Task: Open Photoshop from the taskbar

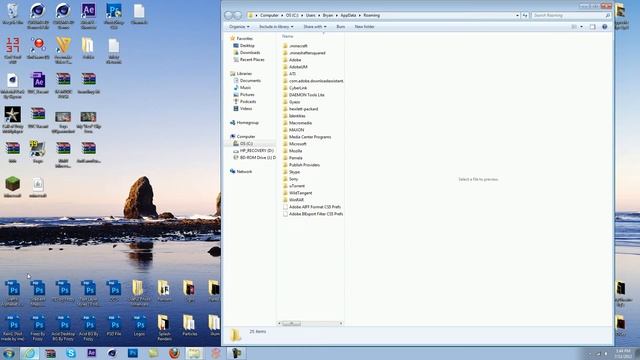Action: click(x=133, y=353)
